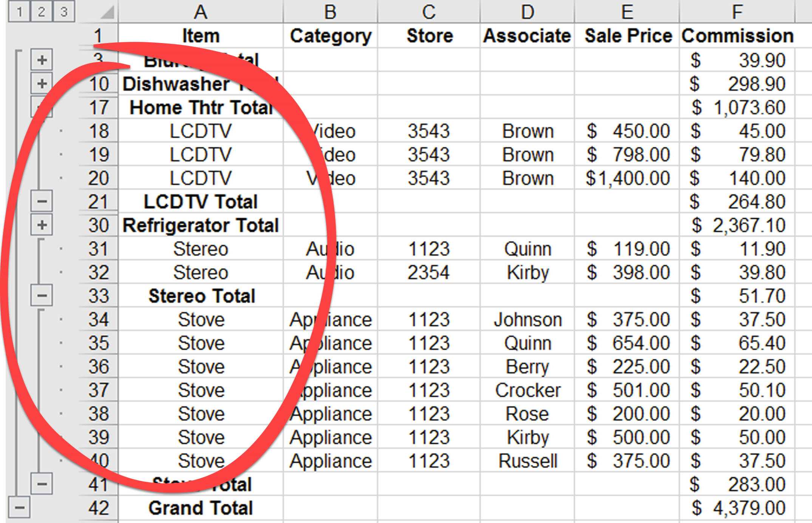
Task: Click the $ 2,367.10 commission cell
Action: pyautogui.click(x=737, y=225)
